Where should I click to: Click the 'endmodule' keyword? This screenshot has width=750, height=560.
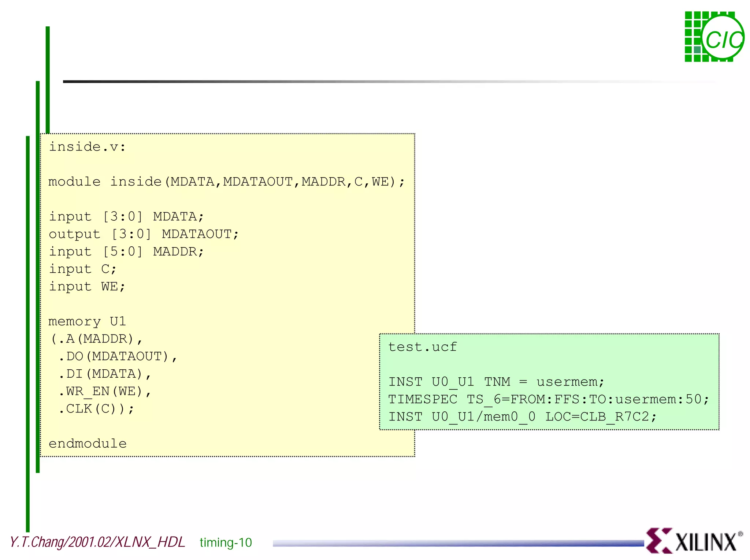88,444
